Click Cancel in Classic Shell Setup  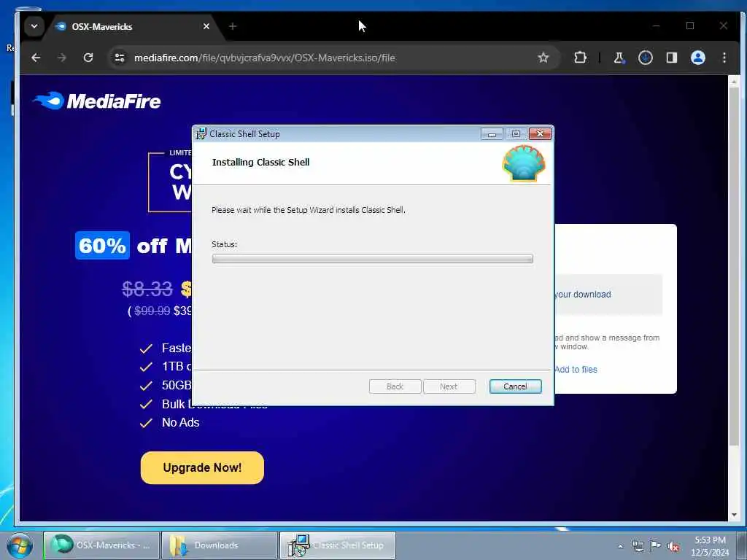click(x=515, y=386)
